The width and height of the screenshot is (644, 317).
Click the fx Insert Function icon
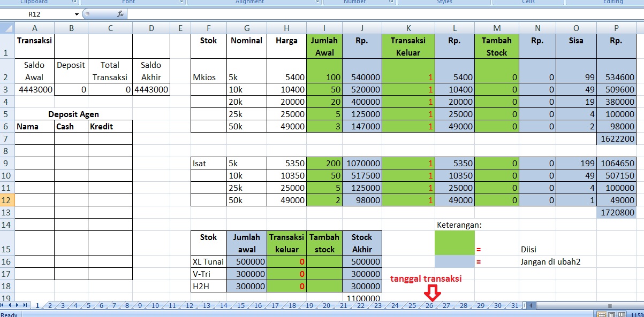120,14
